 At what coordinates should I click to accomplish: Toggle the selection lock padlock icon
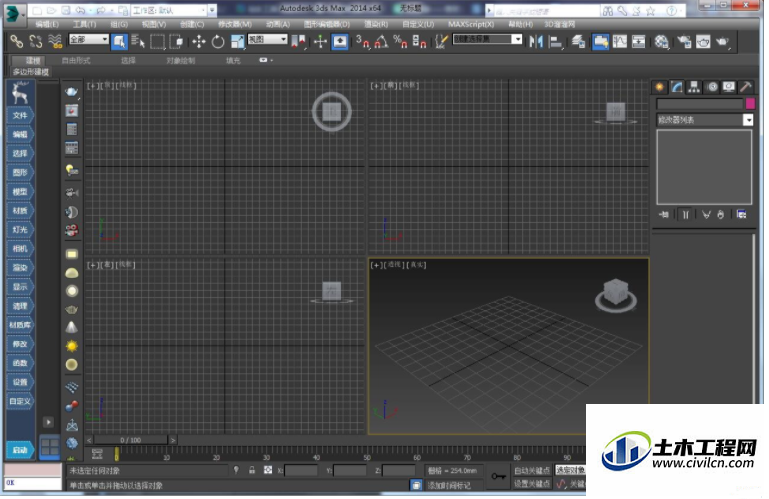(252, 470)
